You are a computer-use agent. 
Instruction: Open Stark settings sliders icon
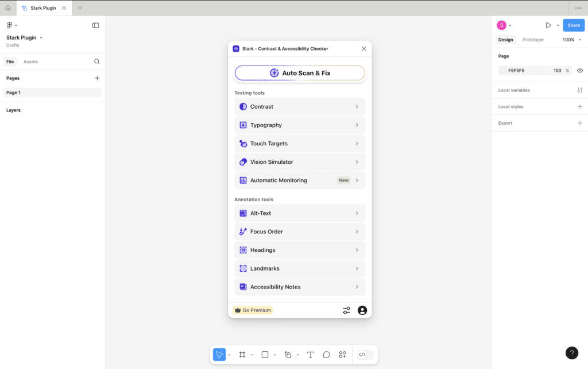[x=346, y=310]
